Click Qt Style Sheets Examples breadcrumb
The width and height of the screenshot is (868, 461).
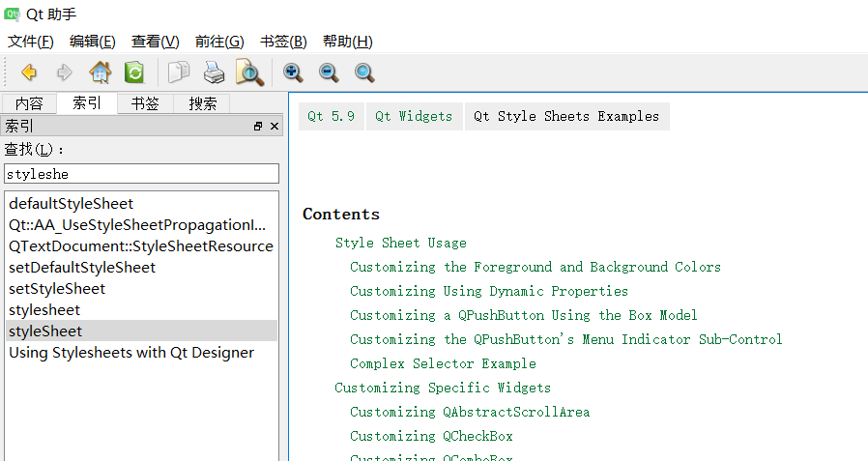pyautogui.click(x=566, y=116)
